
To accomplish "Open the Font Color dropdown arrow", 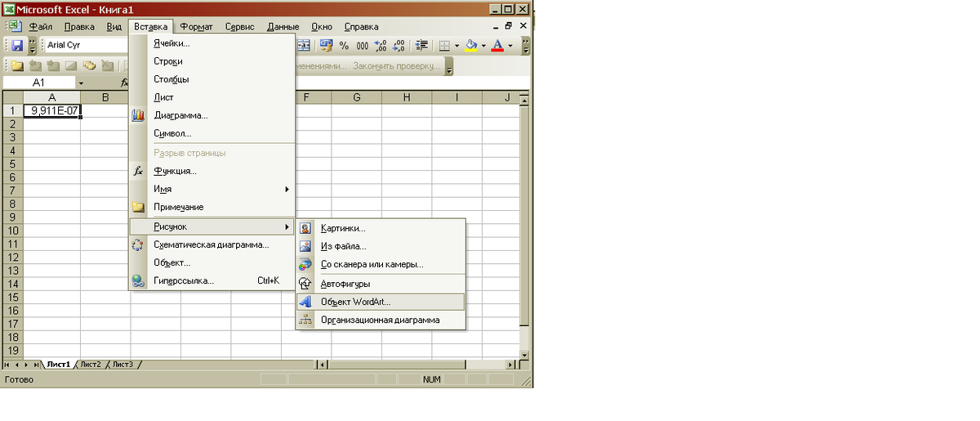I will coord(510,46).
